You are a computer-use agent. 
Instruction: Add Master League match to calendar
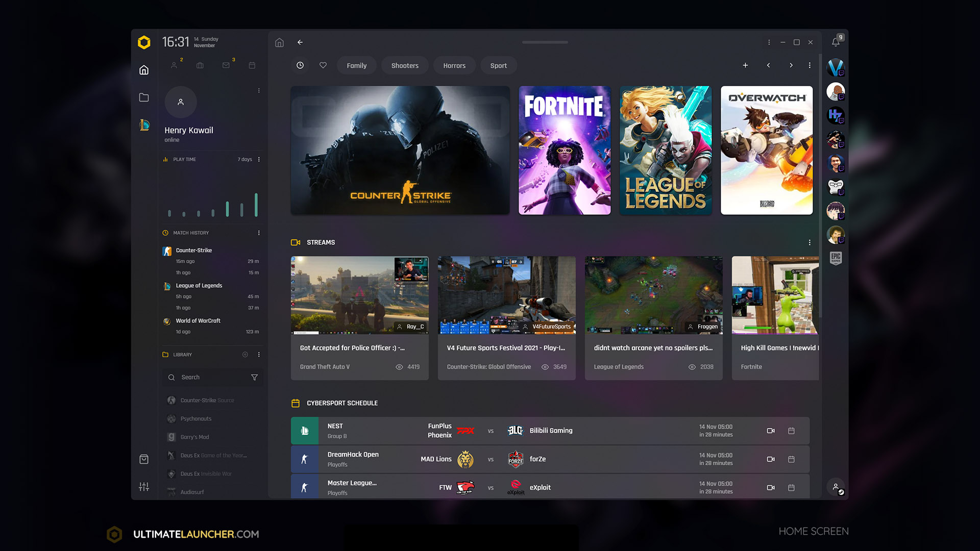(791, 488)
